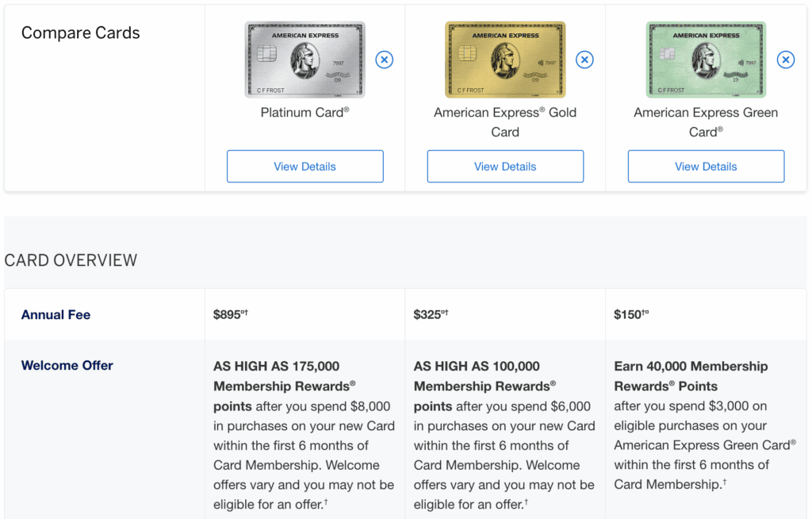Click the Compare Cards heading

[x=80, y=33]
